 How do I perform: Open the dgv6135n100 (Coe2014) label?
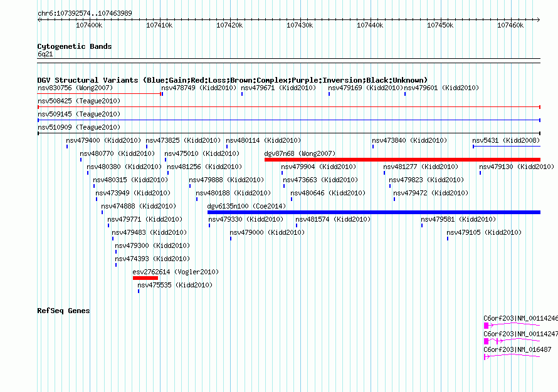click(x=246, y=206)
